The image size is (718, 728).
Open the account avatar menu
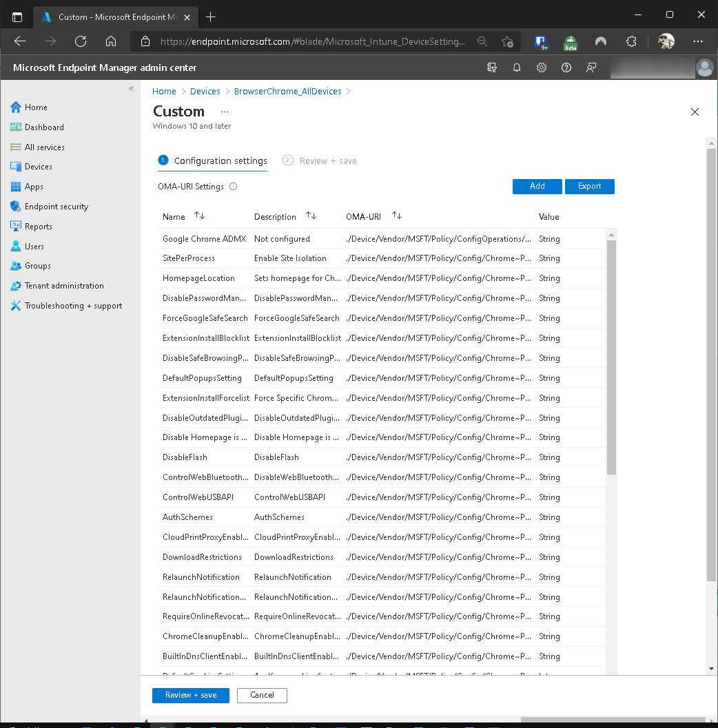pos(704,67)
